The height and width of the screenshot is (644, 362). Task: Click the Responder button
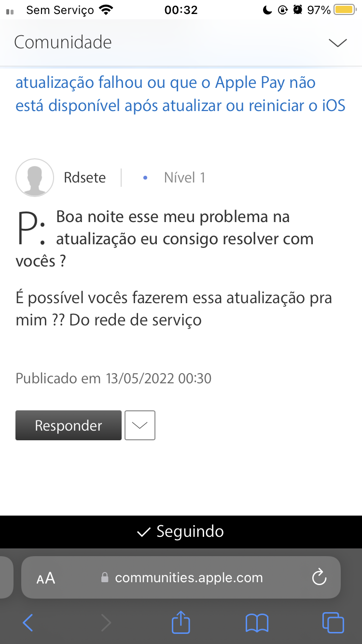[x=69, y=425]
